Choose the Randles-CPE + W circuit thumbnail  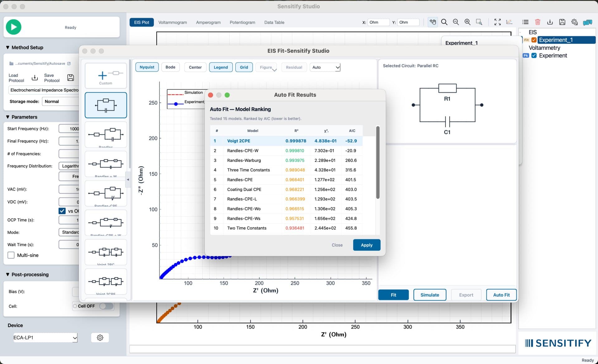click(106, 223)
